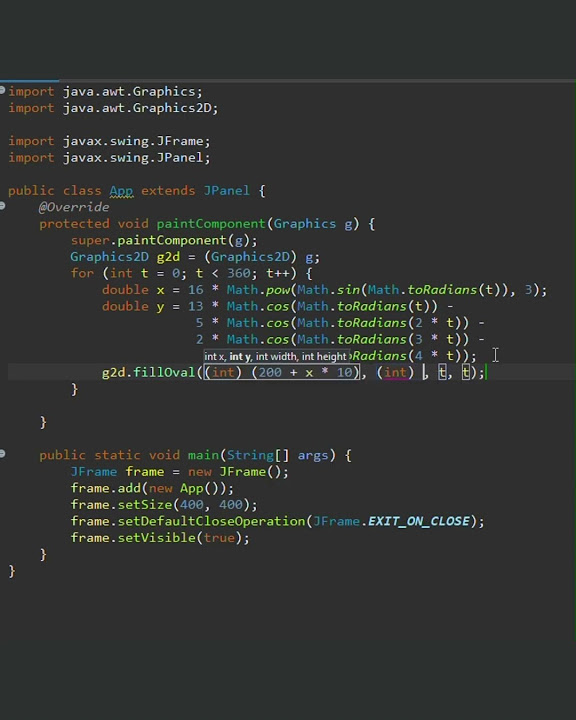The image size is (576, 720).
Task: Click the 'super' keyword
Action: (90, 240)
